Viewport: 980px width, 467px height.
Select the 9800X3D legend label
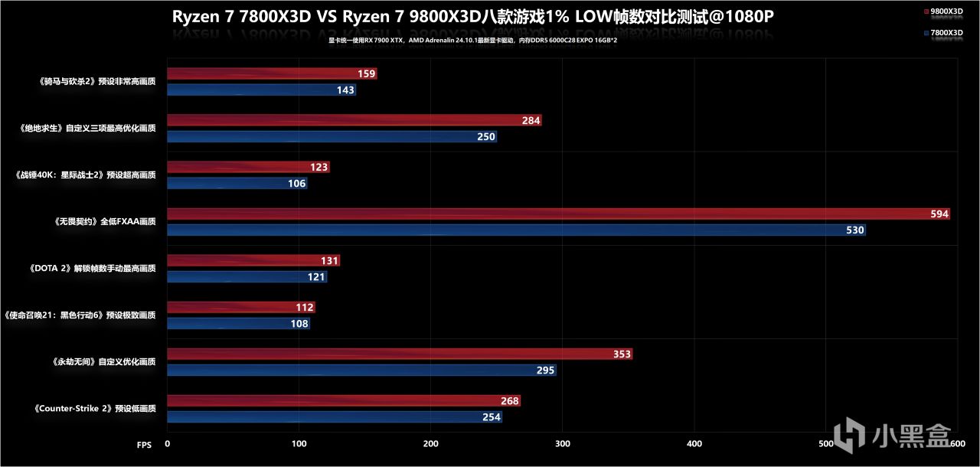946,12
